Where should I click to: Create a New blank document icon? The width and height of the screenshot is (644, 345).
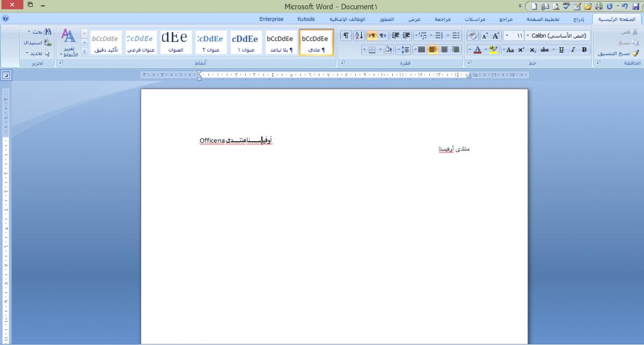pos(534,6)
